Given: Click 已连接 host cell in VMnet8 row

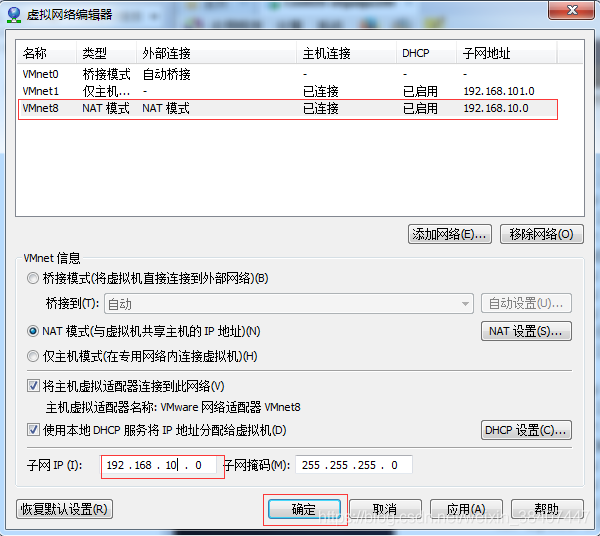Looking at the screenshot, I should (321, 108).
